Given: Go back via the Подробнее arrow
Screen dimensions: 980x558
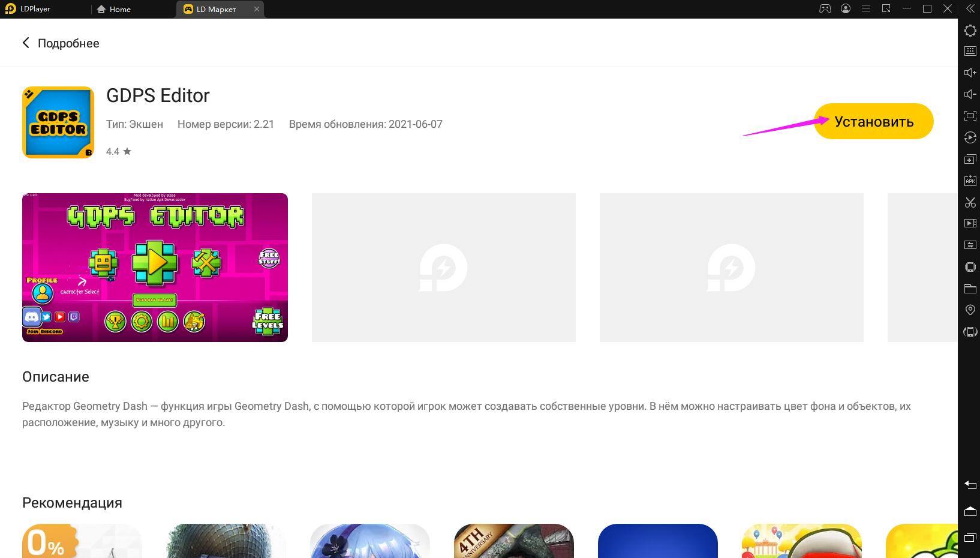Looking at the screenshot, I should pos(25,43).
